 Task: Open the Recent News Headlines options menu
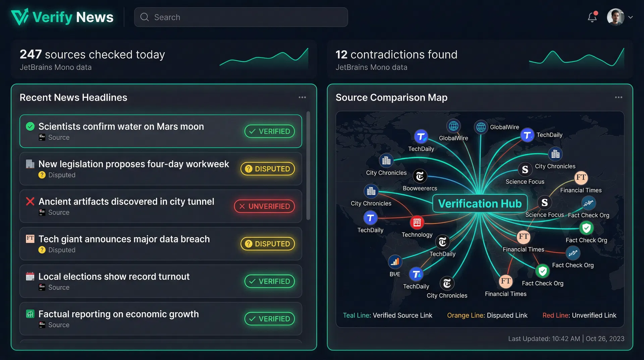302,97
